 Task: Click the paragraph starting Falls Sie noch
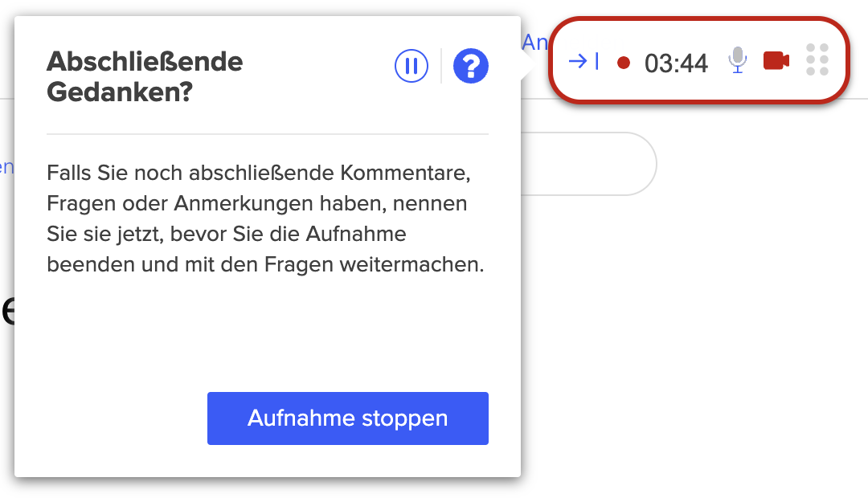[x=265, y=218]
